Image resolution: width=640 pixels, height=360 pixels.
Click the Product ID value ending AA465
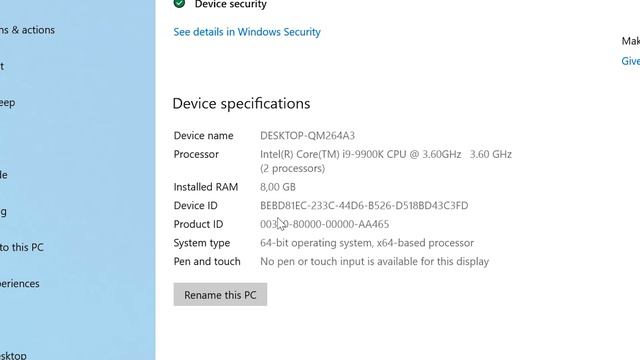[x=324, y=224]
